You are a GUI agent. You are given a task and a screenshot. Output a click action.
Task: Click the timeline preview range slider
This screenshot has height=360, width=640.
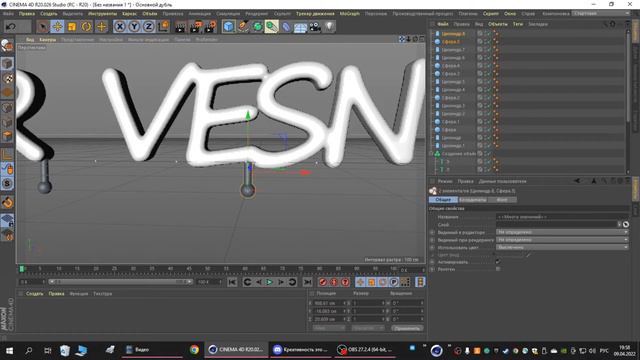pos(120,282)
